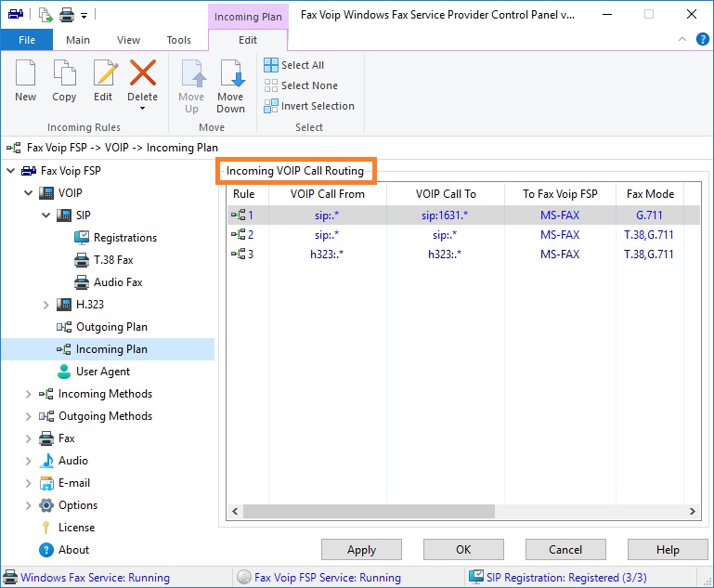Viewport: 714px width, 588px height.
Task: Click the table scroll right arrow
Action: click(x=692, y=512)
